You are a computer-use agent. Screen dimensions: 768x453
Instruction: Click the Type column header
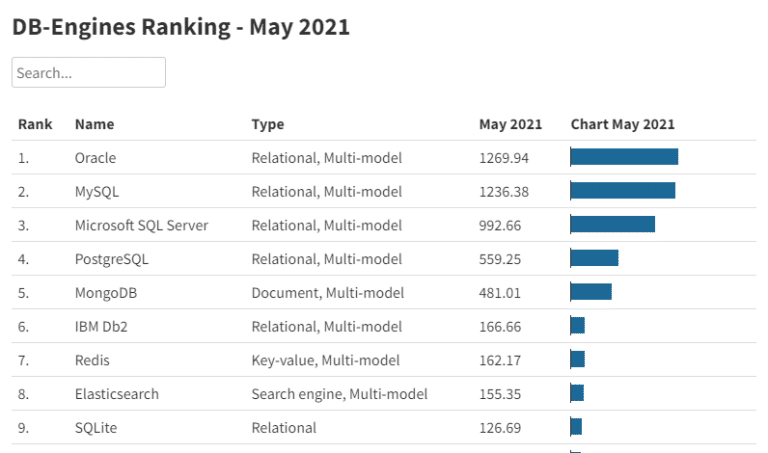(267, 124)
